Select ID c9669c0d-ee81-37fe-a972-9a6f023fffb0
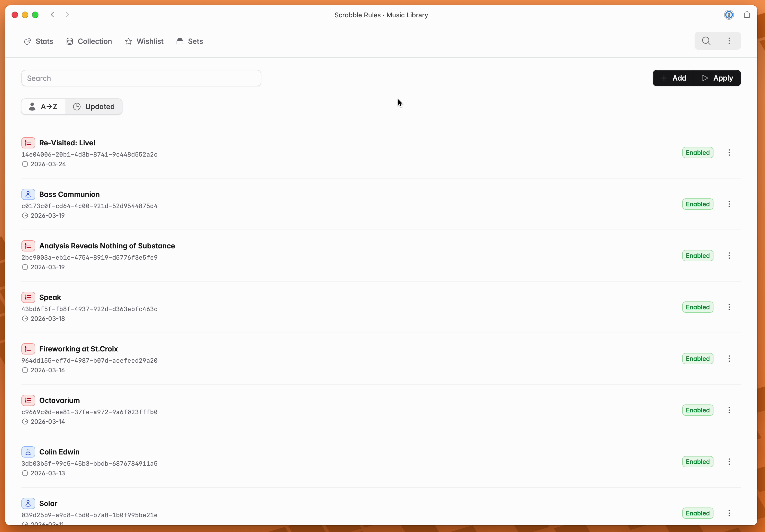Image resolution: width=765 pixels, height=532 pixels. [90, 412]
